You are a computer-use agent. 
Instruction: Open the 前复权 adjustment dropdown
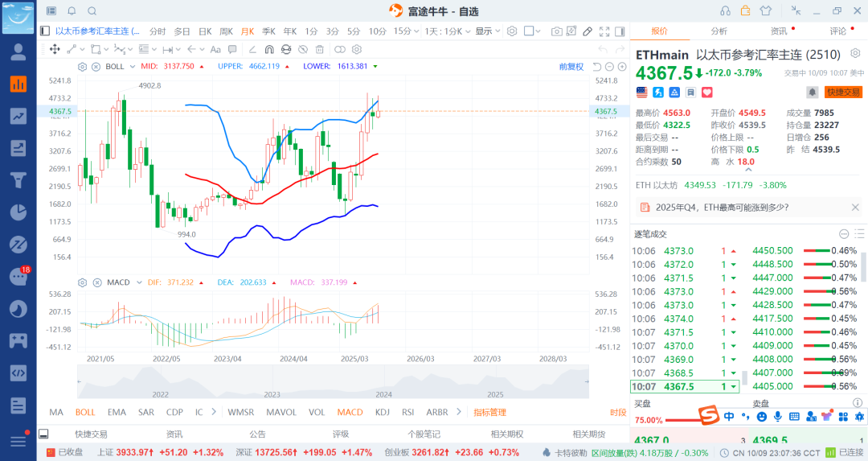[571, 66]
